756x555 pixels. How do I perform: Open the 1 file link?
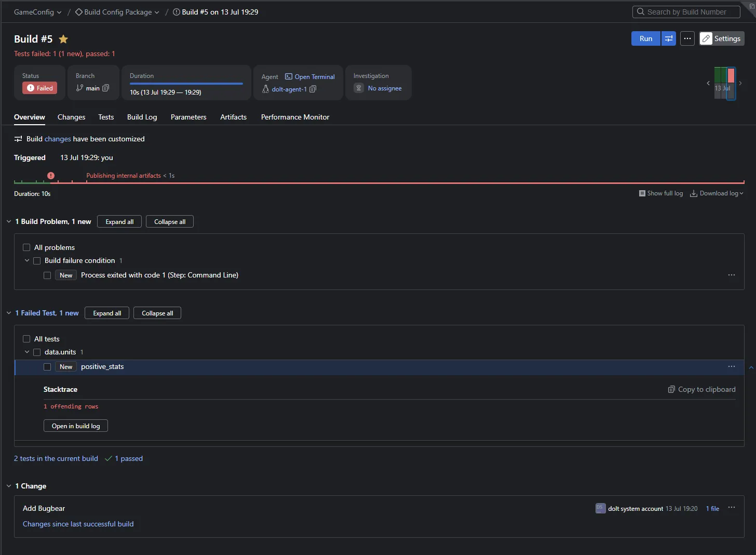point(712,508)
